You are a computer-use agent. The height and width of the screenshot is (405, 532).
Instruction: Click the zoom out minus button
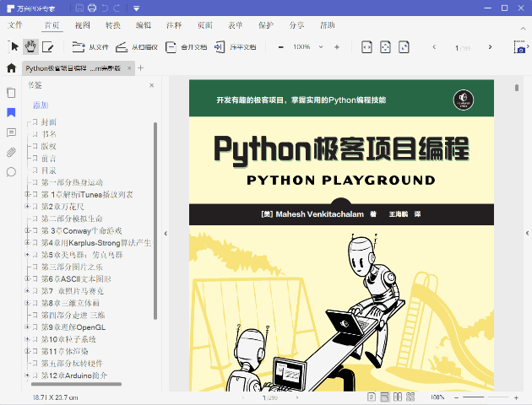click(280, 47)
